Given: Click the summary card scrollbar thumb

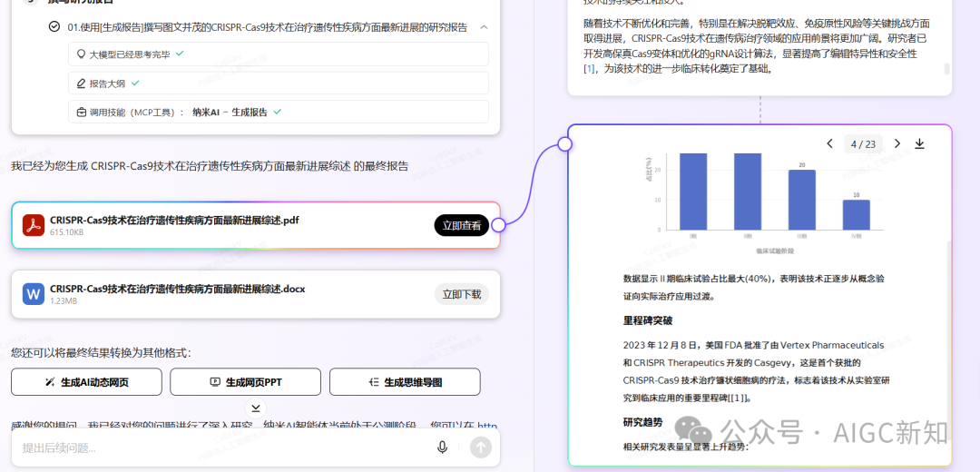Looking at the screenshot, I should [x=946, y=69].
